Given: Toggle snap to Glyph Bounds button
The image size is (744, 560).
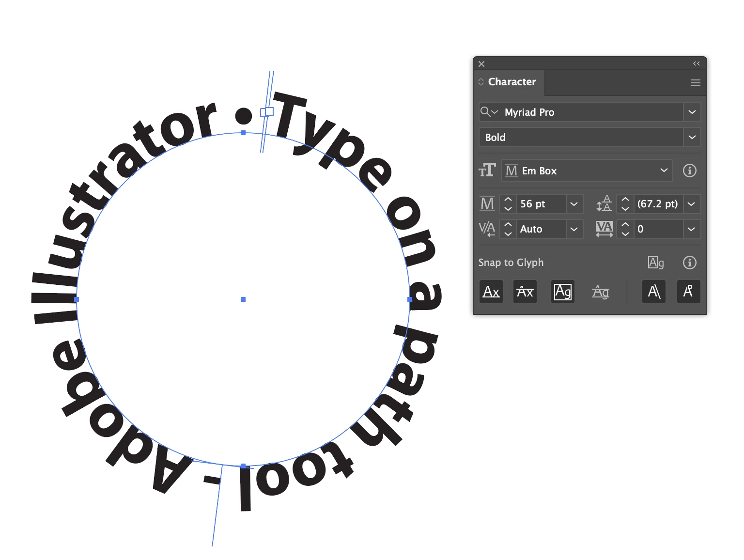Looking at the screenshot, I should tap(563, 292).
